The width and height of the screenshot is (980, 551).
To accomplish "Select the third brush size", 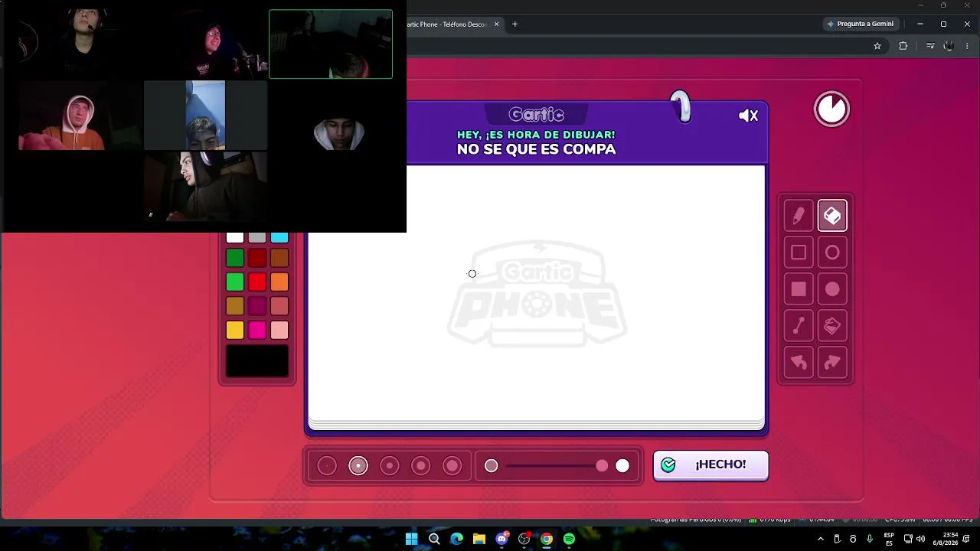I will point(390,465).
